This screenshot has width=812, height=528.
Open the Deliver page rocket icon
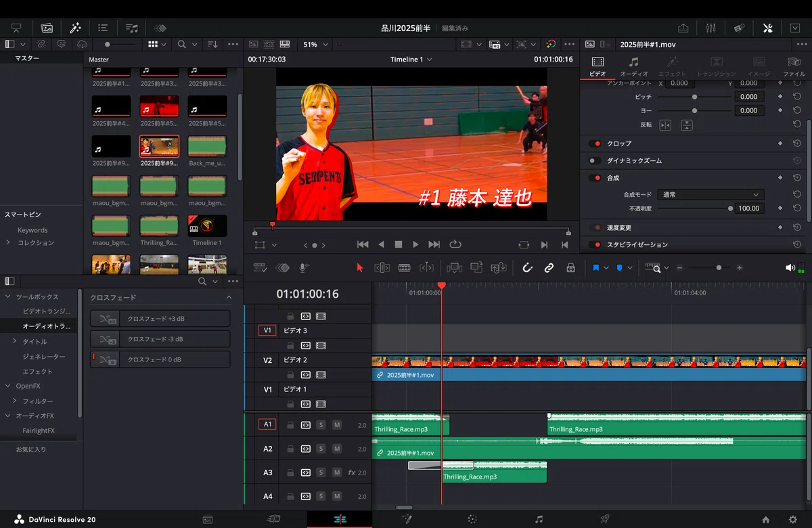tap(605, 519)
